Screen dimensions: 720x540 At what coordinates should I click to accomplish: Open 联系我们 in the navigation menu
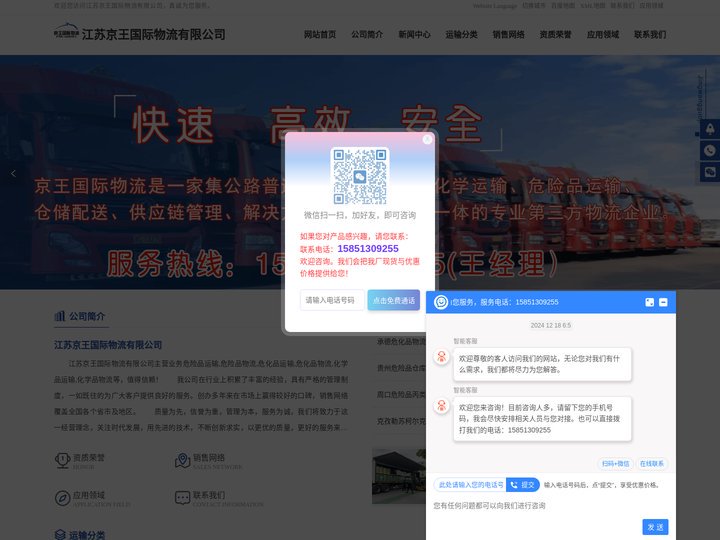coord(650,34)
